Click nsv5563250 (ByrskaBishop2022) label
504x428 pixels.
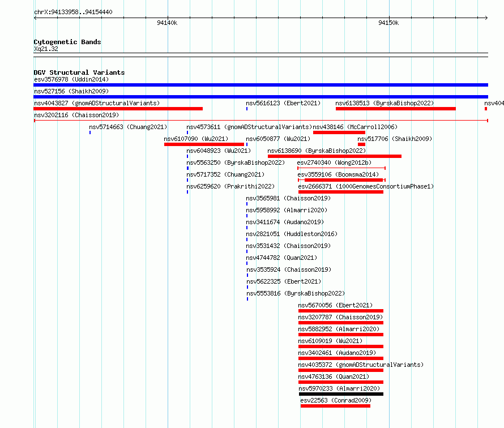pyautogui.click(x=236, y=162)
